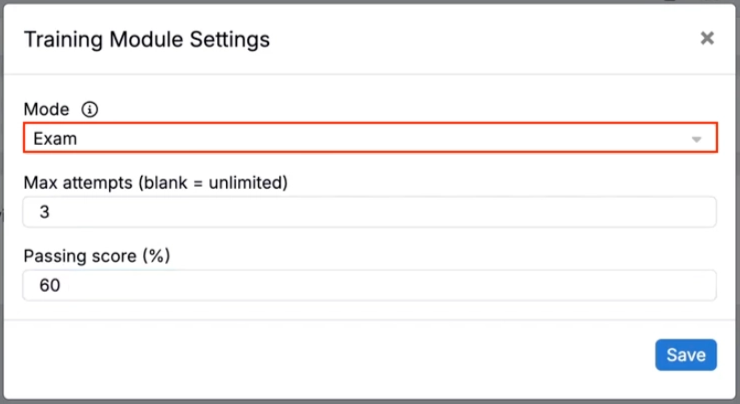Close the Training Module Settings dialog
The image size is (740, 404).
click(707, 38)
